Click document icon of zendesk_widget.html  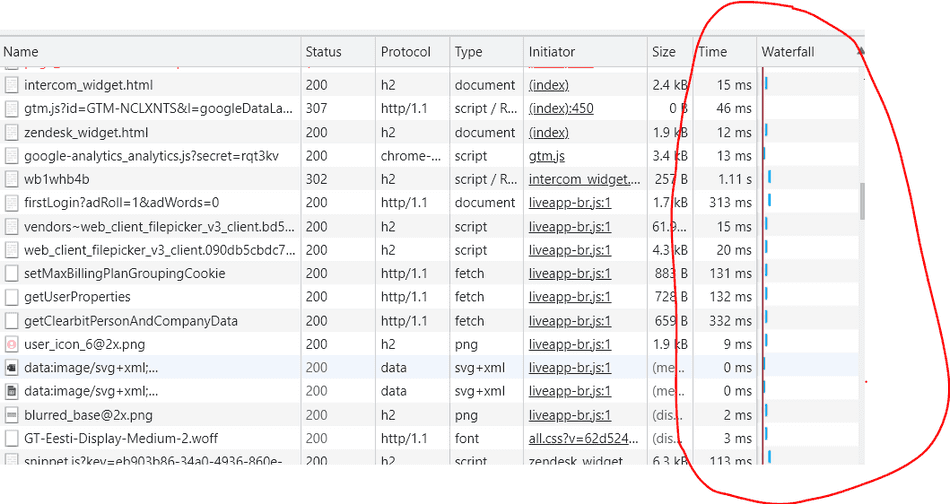pyautogui.click(x=12, y=132)
